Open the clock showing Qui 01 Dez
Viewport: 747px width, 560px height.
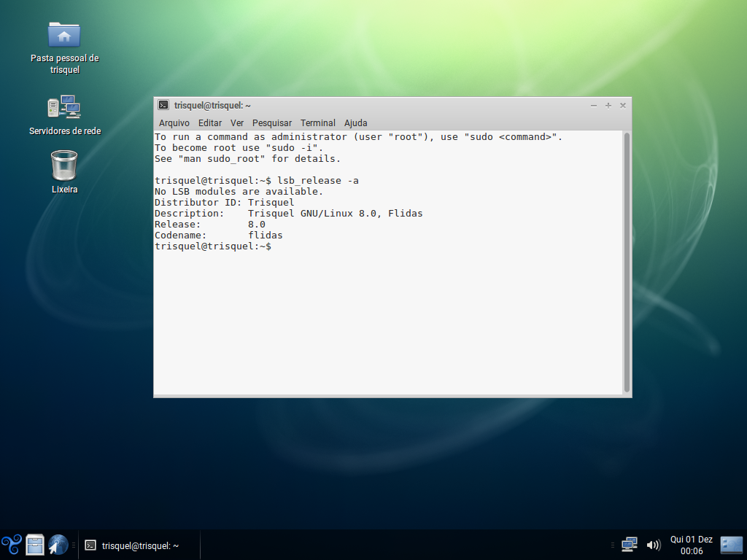coord(692,545)
